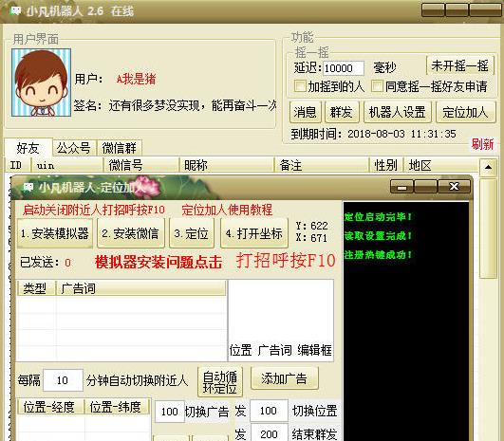The width and height of the screenshot is (504, 441).
Task: Click the red 刷新 refresh link
Action: pos(482,144)
